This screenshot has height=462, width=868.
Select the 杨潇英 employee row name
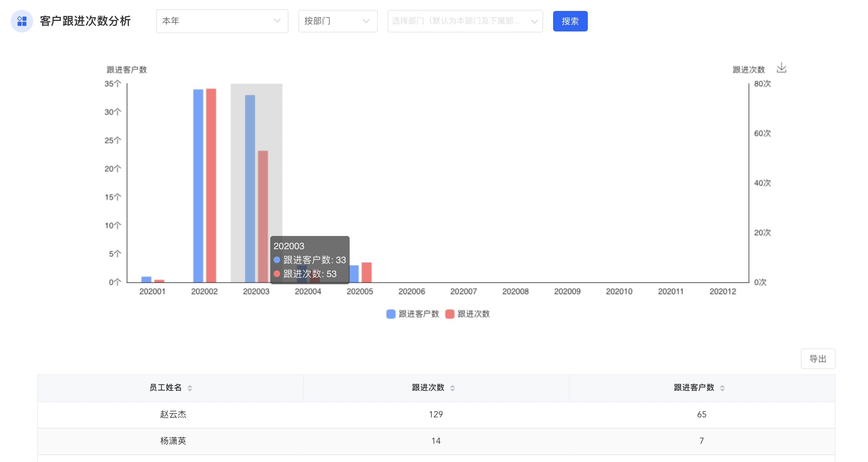pyautogui.click(x=173, y=441)
